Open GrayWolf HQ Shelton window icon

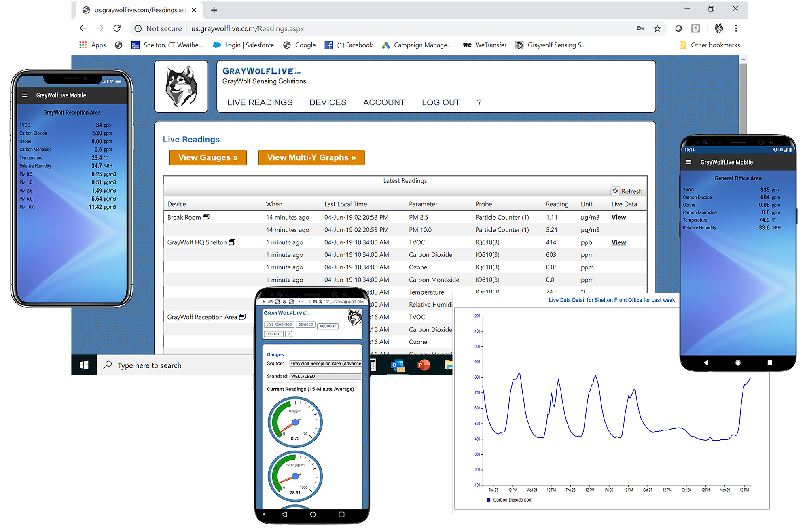pyautogui.click(x=232, y=242)
